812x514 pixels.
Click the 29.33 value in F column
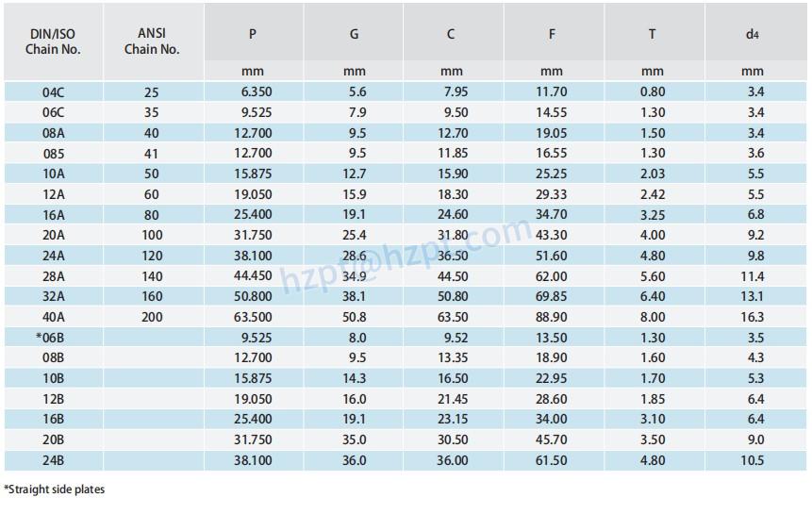point(552,194)
